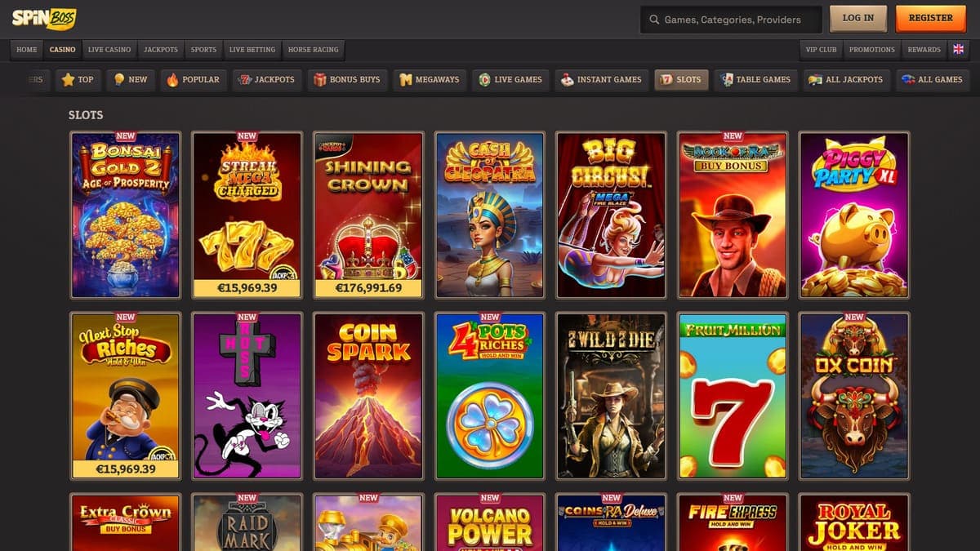Click the SpinBoss logo
The image size is (980, 551).
click(44, 18)
